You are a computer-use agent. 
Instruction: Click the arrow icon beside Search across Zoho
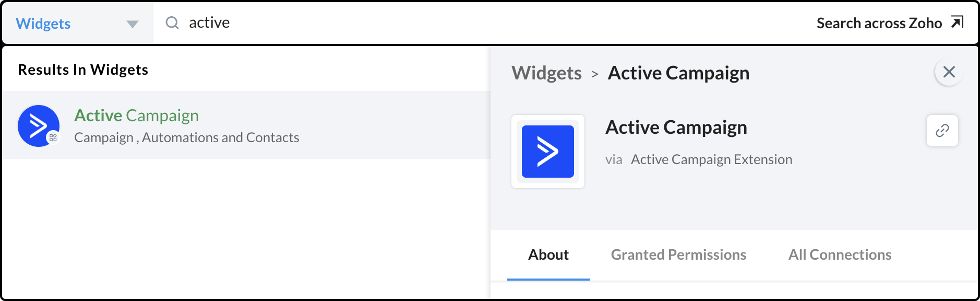[x=957, y=22]
